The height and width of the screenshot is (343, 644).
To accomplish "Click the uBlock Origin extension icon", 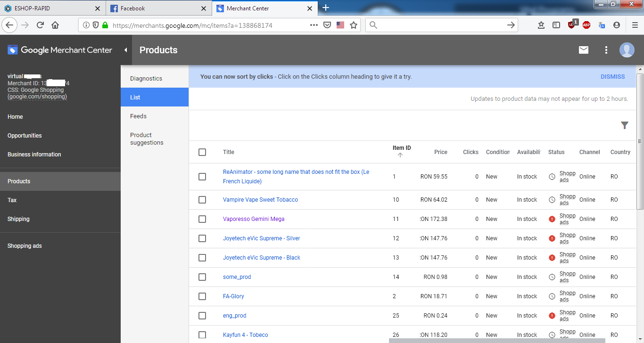I will tap(572, 24).
